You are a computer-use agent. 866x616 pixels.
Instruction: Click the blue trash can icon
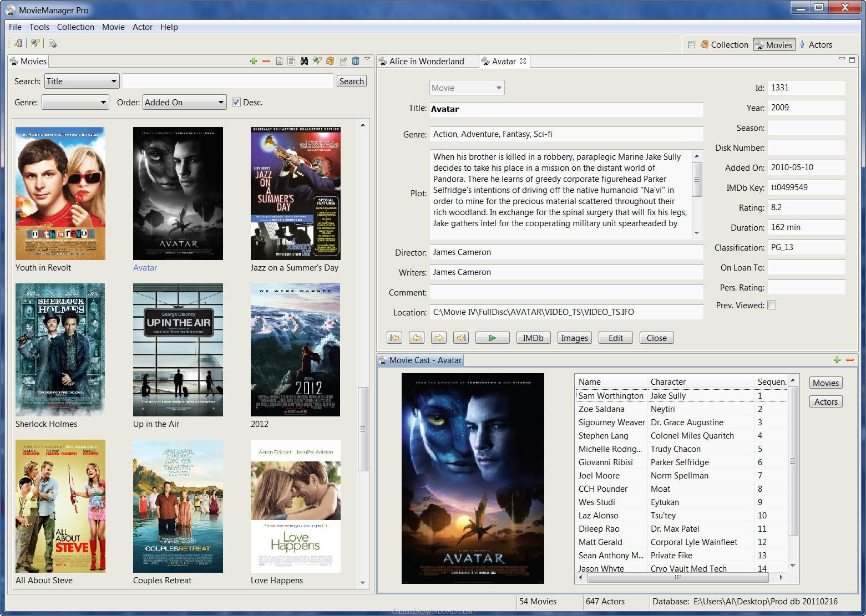click(356, 61)
